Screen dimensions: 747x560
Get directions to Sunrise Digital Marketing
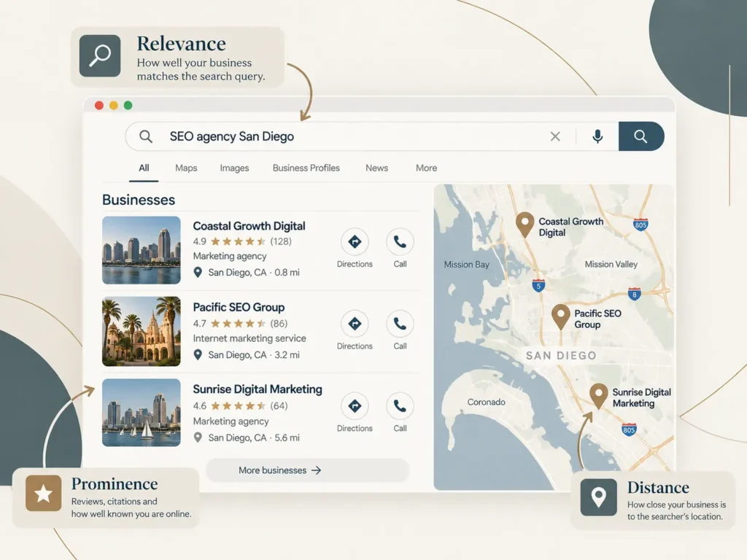[355, 406]
